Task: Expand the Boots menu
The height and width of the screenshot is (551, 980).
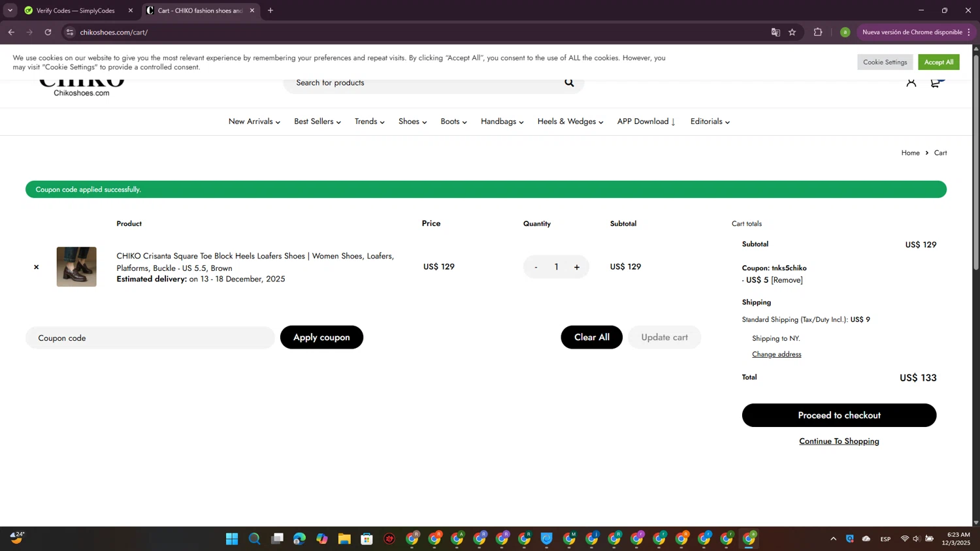Action: (453, 121)
